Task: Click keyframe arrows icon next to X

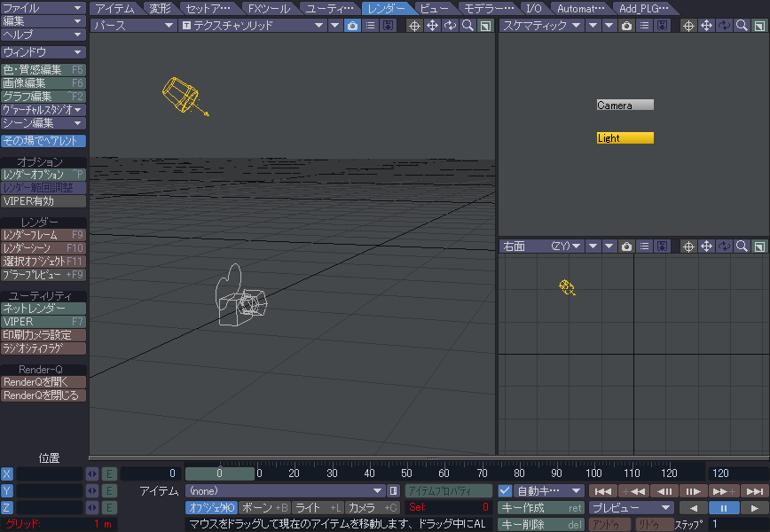Action: pos(92,473)
